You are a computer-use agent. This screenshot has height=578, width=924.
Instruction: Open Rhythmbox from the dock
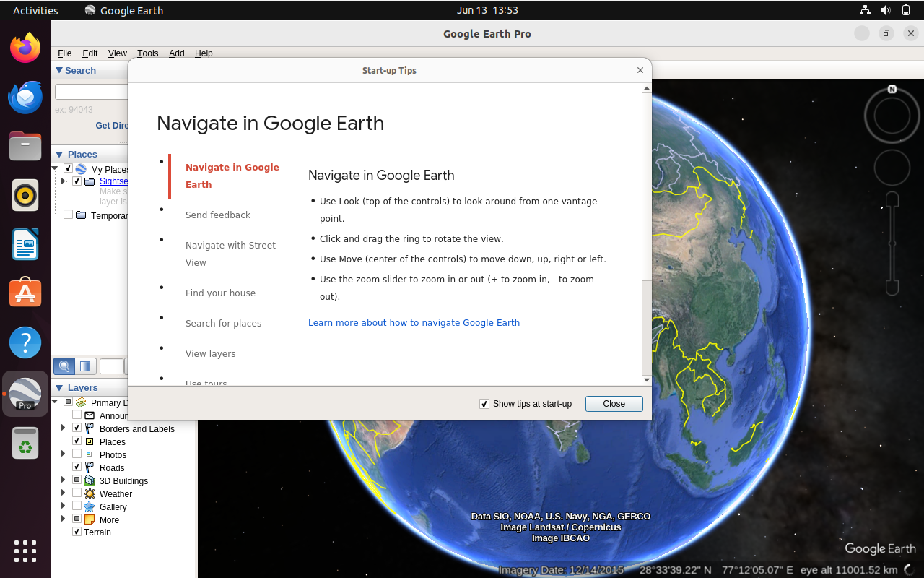coord(25,195)
